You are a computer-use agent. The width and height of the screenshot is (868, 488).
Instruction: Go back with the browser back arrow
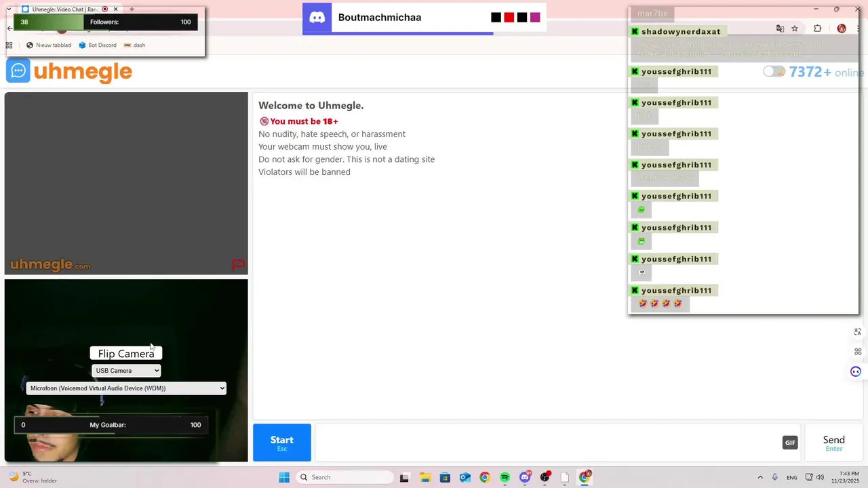(x=9, y=28)
